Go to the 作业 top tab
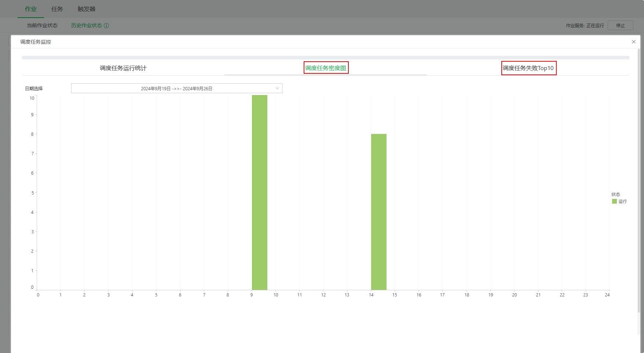 (x=31, y=9)
